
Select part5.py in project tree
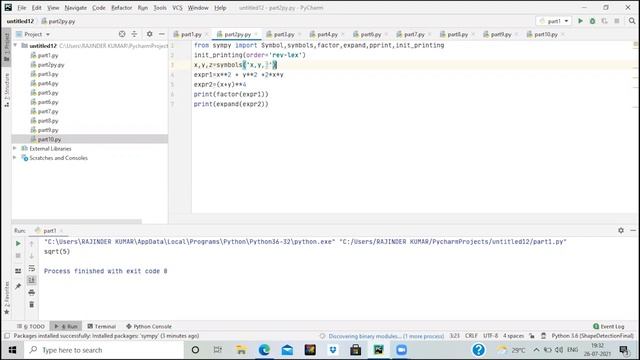coord(48,93)
